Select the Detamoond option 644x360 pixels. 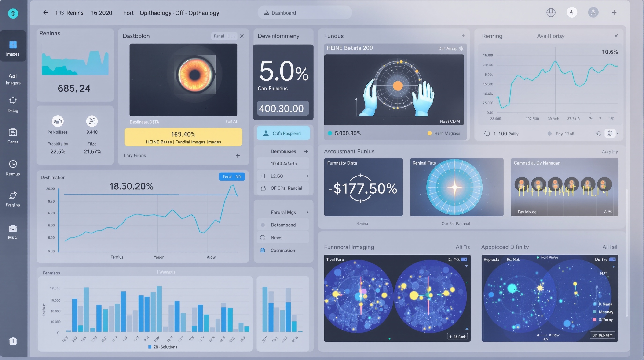point(283,225)
